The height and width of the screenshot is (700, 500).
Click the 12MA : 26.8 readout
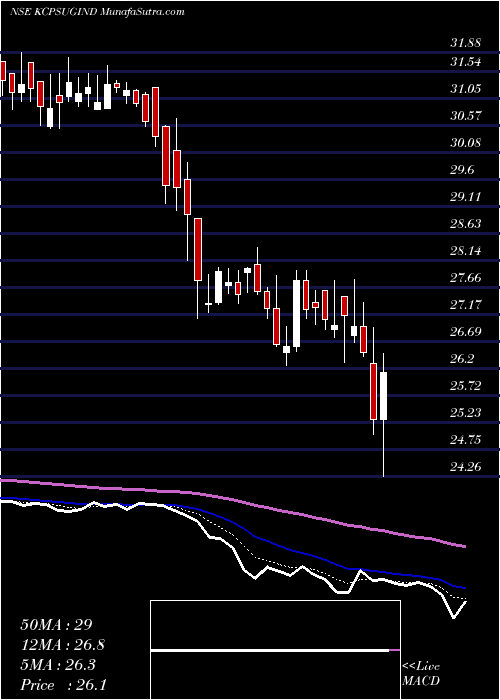pos(63,645)
